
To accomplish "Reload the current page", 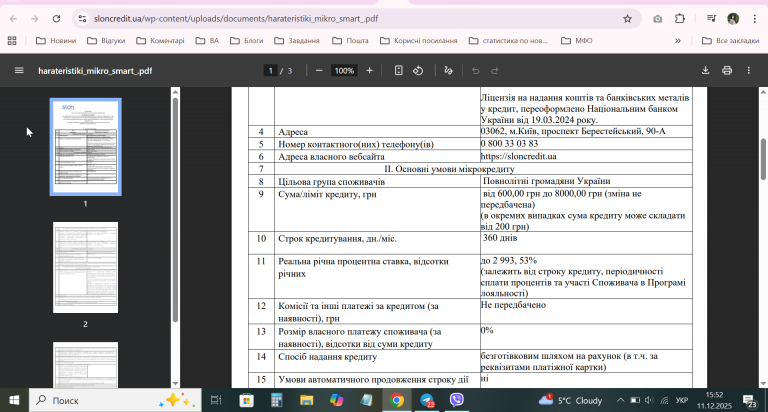I will (56, 19).
